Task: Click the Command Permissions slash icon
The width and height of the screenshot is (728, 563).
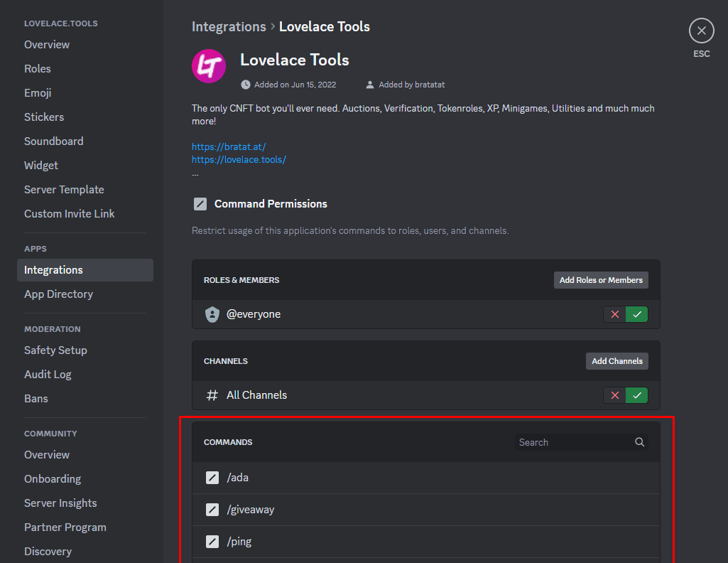Action: point(200,204)
